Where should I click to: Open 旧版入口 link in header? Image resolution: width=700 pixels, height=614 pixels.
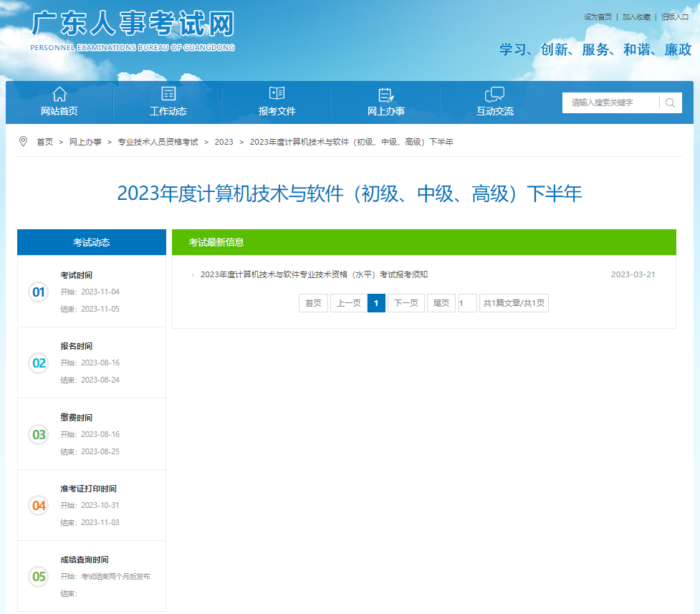coord(675,16)
